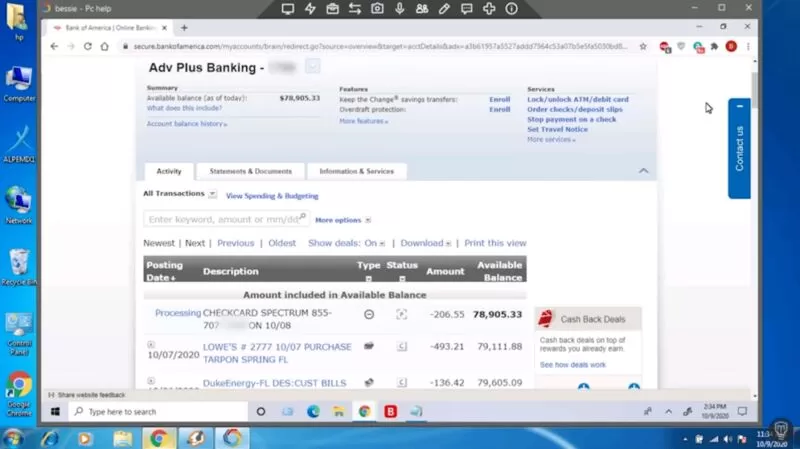The image size is (800, 449).
Task: Open File Explorer in inner taskbar
Action: coord(339,412)
